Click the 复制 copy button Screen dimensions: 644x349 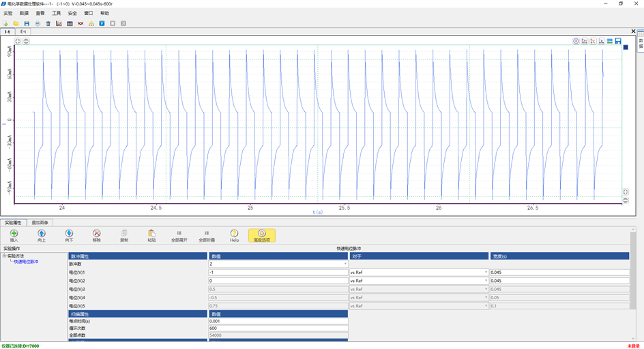point(124,236)
